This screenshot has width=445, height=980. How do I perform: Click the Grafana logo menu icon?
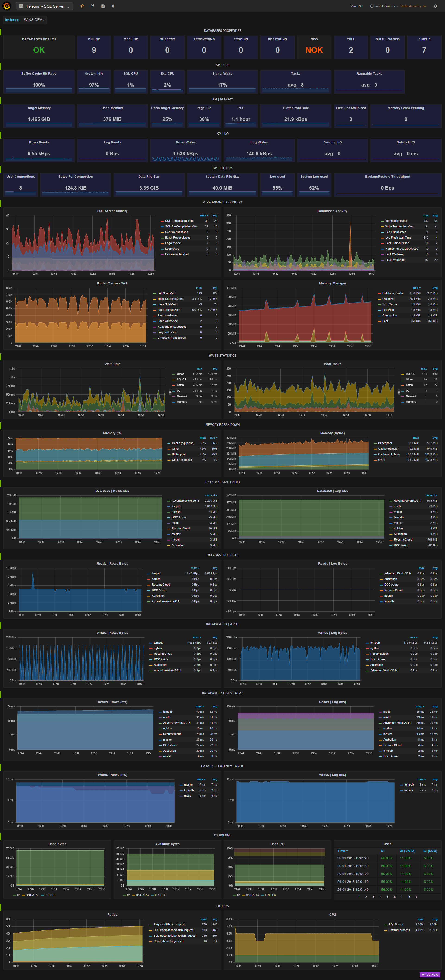click(x=6, y=6)
